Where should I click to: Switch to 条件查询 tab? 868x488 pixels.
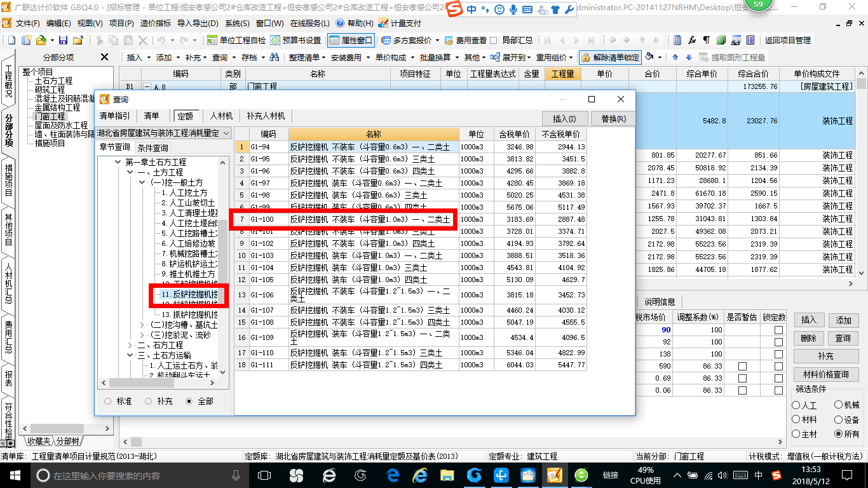pyautogui.click(x=153, y=148)
